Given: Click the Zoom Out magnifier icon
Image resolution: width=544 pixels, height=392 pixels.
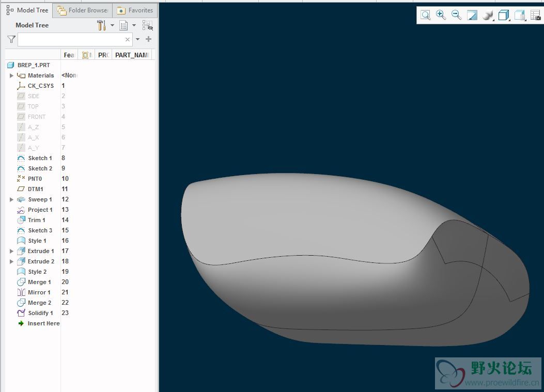Looking at the screenshot, I should tap(456, 15).
